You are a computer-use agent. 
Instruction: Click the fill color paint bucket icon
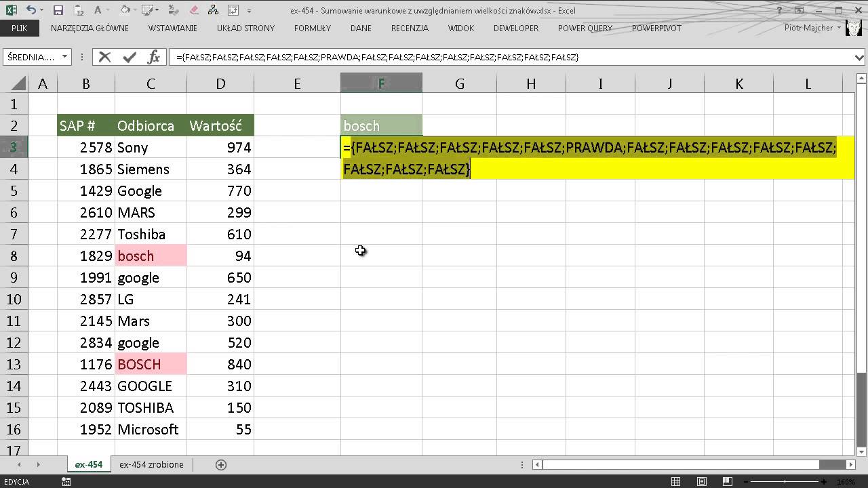125,9
